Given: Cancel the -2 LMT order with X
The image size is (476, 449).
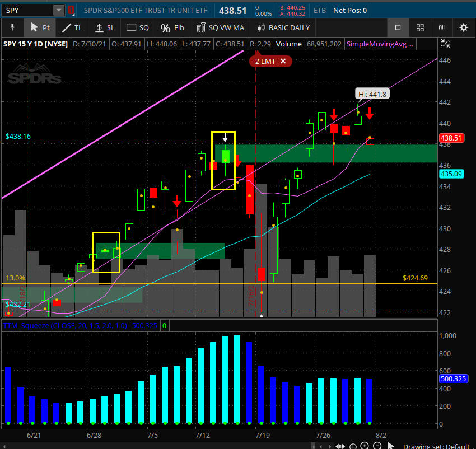Looking at the screenshot, I should [x=283, y=61].
